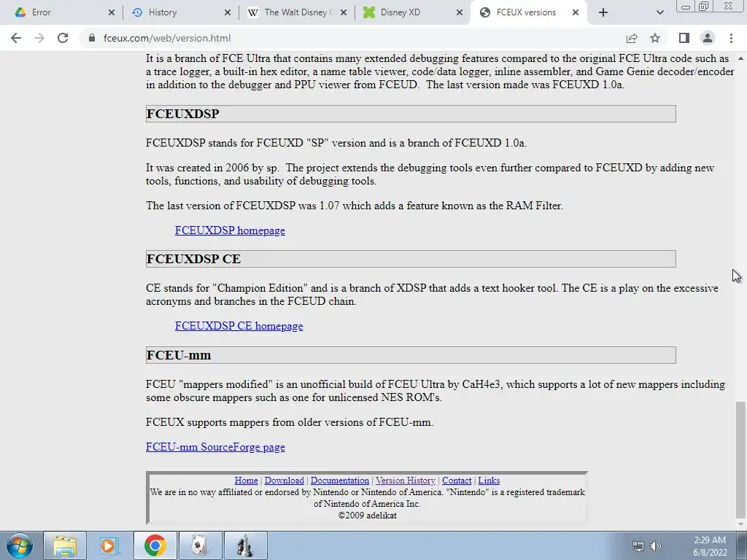Click the scrollbar up arrow
This screenshot has width=747, height=560.
tap(740, 58)
